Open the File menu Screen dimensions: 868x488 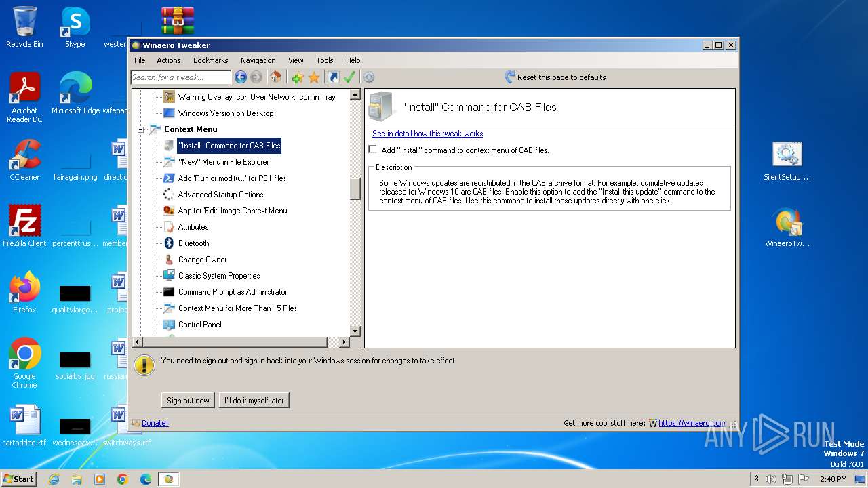pyautogui.click(x=140, y=60)
